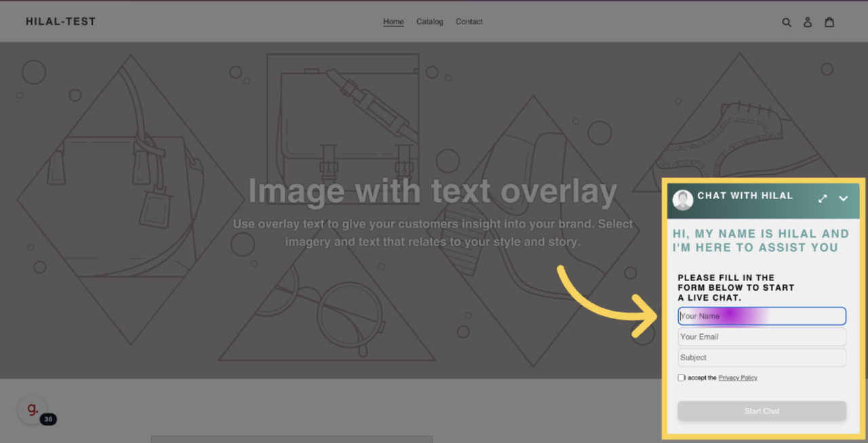Viewport: 868px width, 443px height.
Task: Focus the Your Name field
Action: (762, 316)
